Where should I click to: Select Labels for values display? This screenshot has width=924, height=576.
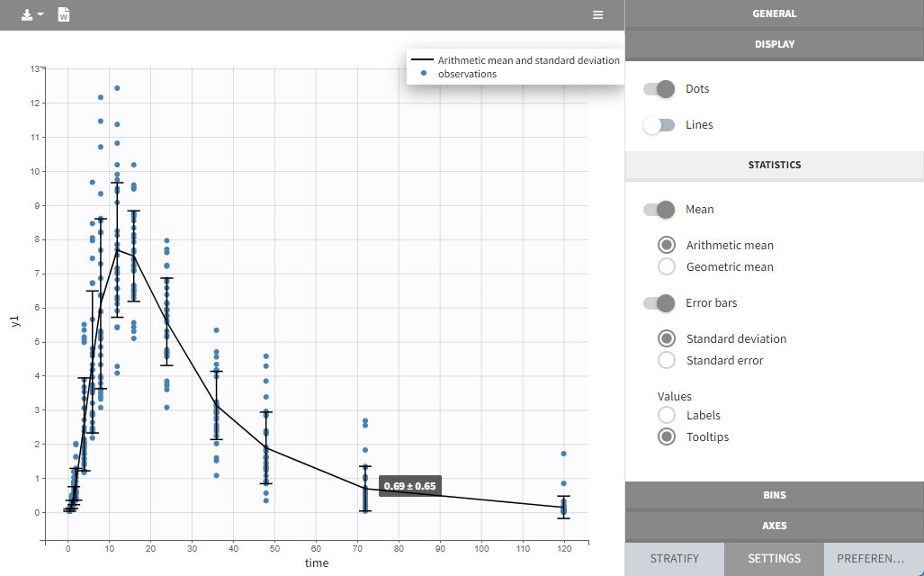tap(667, 415)
